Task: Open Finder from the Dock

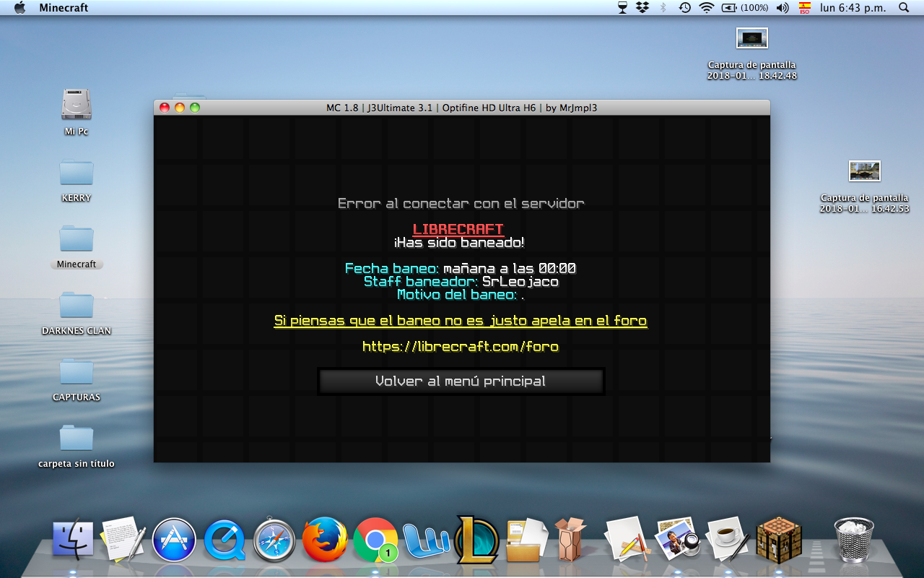Action: point(74,540)
